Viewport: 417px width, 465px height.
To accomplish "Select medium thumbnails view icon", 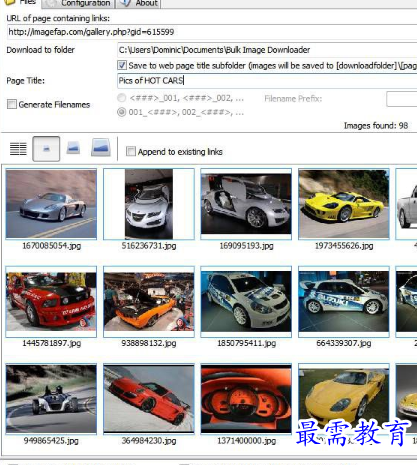I will tap(73, 148).
